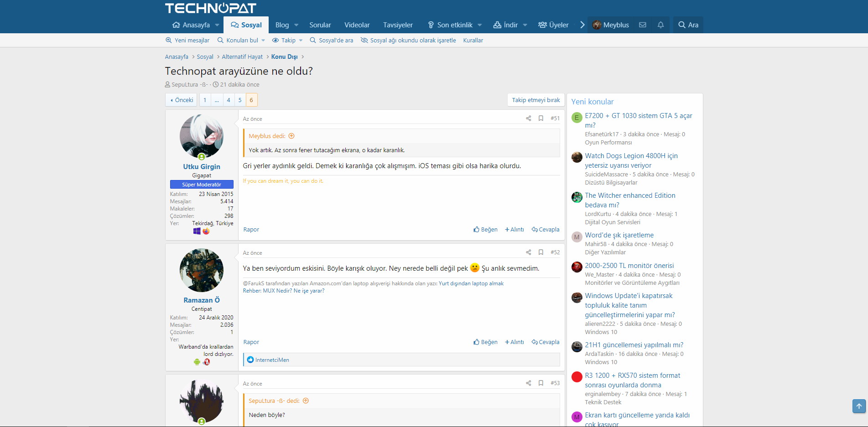Viewport: 868px width, 427px height.
Task: Like Utku Girgin's post with Beğen
Action: coord(485,230)
